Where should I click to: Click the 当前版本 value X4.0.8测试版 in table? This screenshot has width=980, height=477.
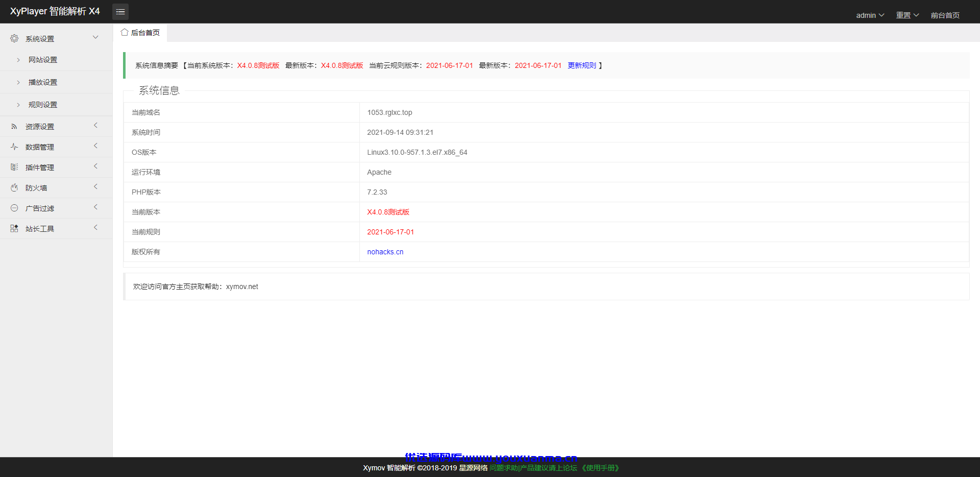tap(388, 212)
